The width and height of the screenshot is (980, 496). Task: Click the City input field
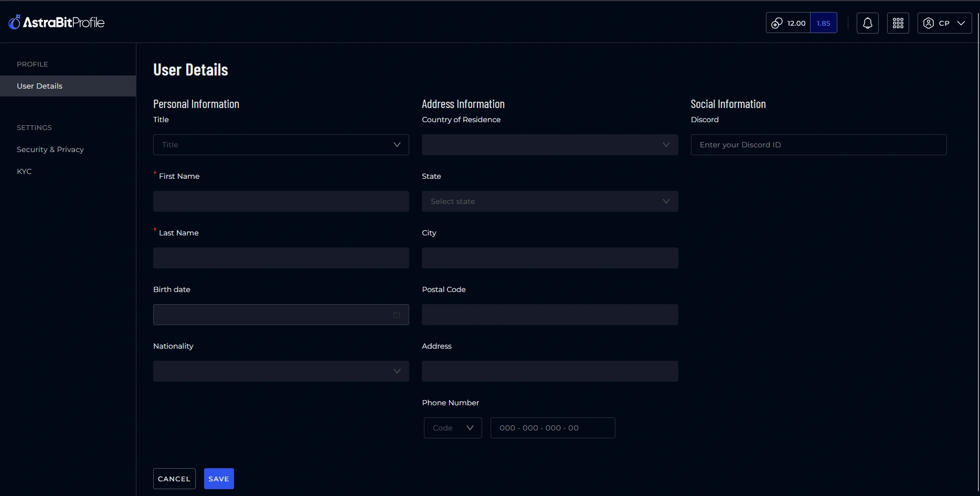(x=550, y=258)
